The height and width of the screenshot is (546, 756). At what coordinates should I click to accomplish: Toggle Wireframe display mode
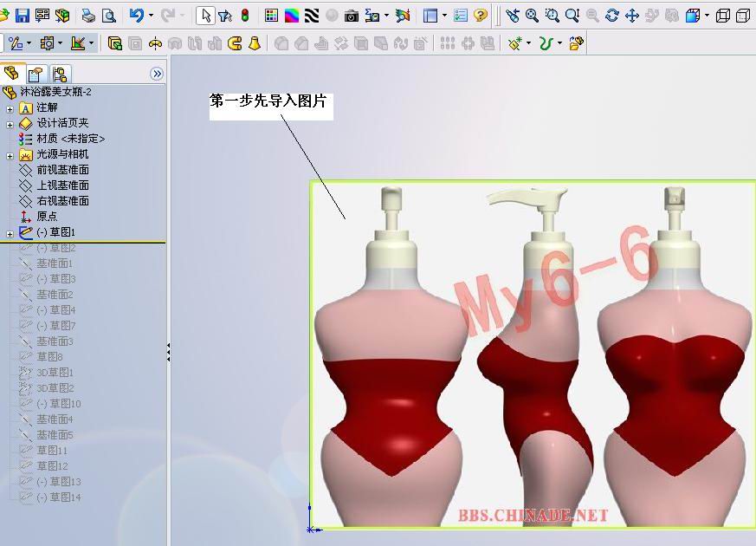pos(723,16)
